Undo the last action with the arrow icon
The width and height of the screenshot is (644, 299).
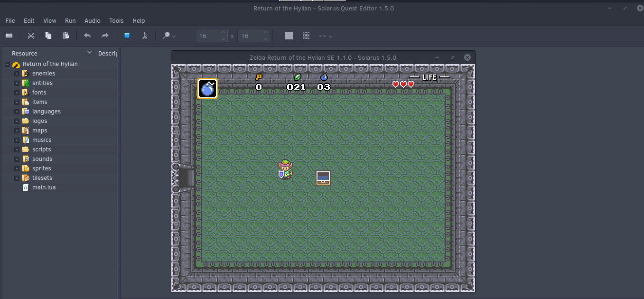[87, 36]
